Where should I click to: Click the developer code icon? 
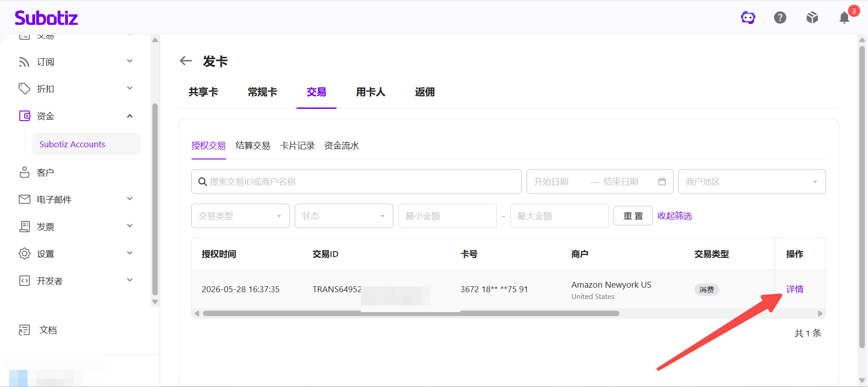[x=24, y=281]
